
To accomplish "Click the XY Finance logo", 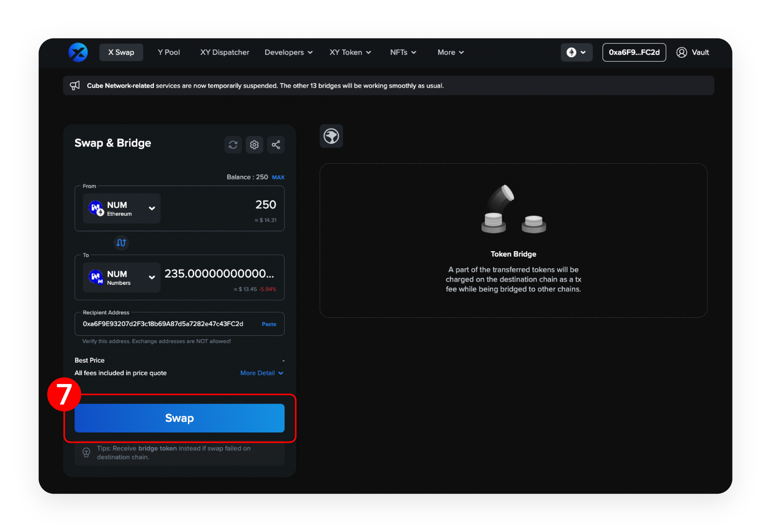I will (78, 52).
